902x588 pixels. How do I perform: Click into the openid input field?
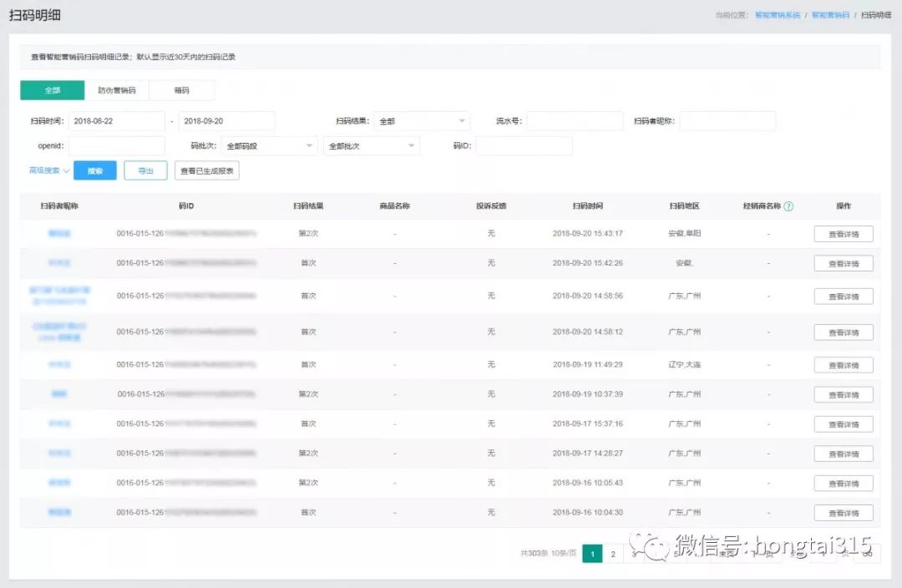[x=117, y=146]
